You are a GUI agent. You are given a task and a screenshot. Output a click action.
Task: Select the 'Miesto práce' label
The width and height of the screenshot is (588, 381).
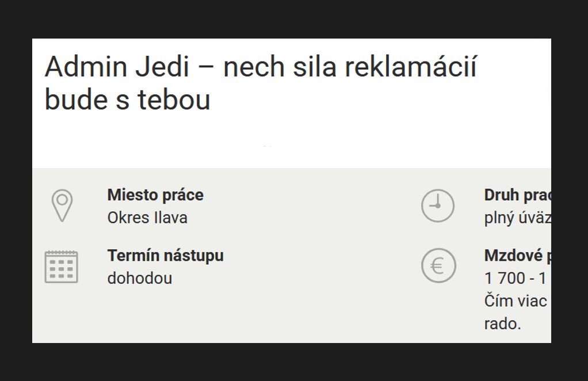pos(155,195)
